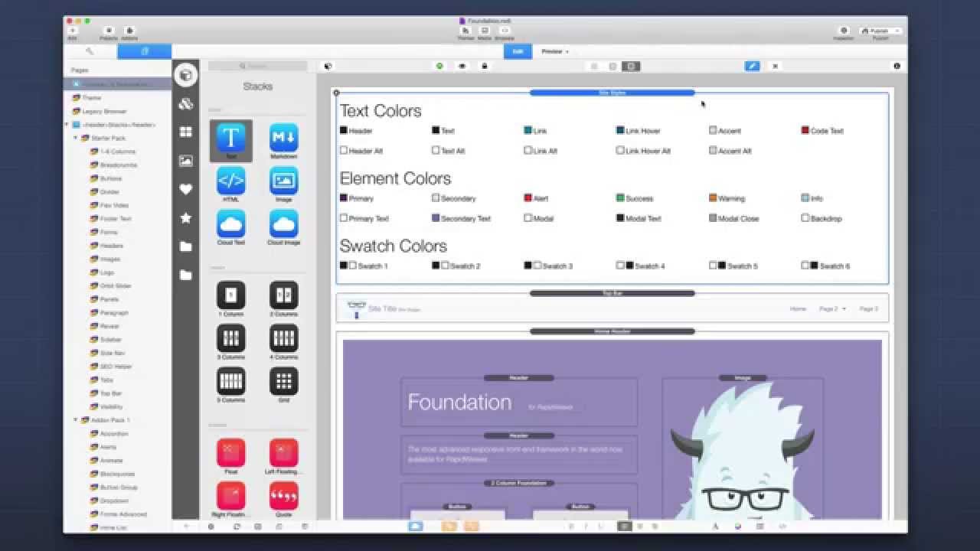
Task: Select the 2 Columns stack
Action: (x=283, y=299)
